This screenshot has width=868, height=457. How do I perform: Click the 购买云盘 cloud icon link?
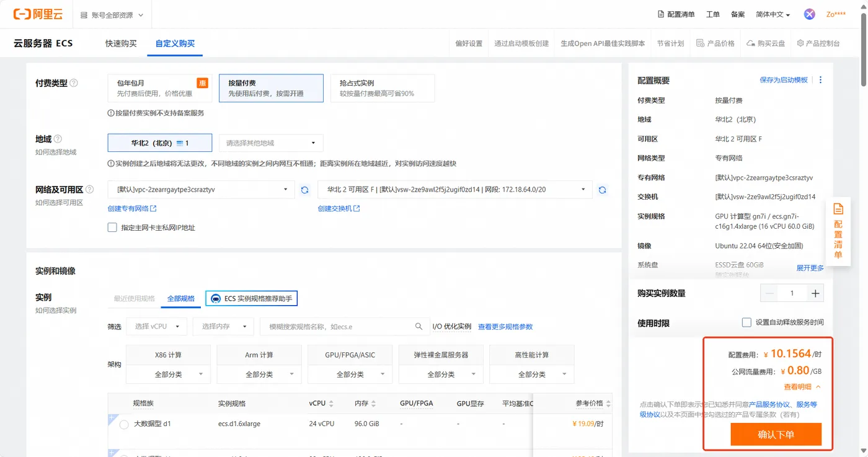766,43
